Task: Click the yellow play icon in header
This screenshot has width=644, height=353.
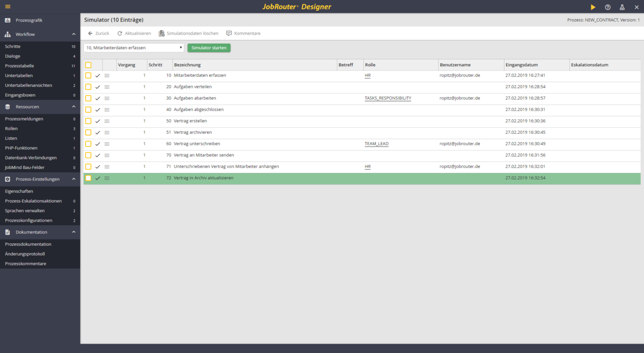Action: pyautogui.click(x=593, y=7)
